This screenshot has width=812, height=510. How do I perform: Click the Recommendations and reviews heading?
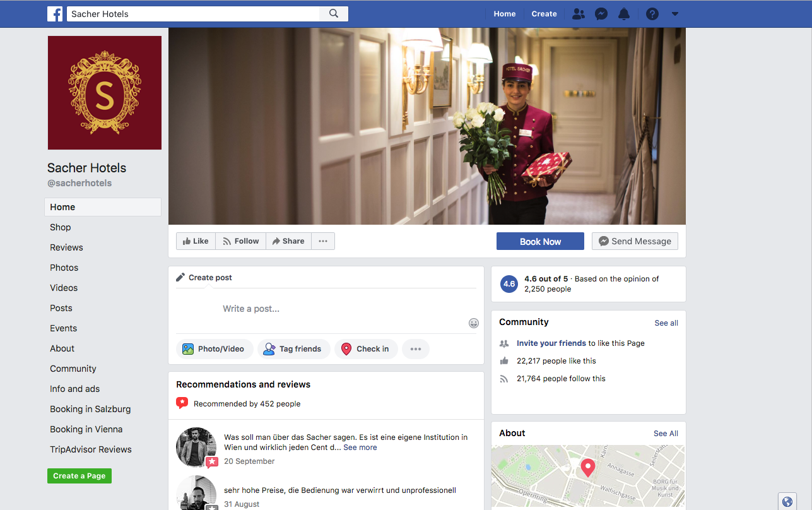pos(243,384)
